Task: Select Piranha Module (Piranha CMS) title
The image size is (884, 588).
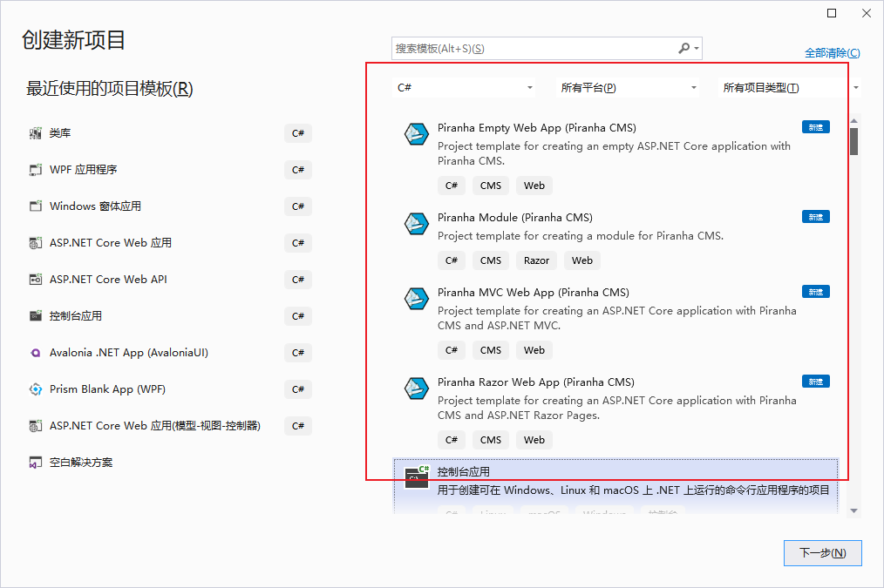Action: pyautogui.click(x=514, y=218)
